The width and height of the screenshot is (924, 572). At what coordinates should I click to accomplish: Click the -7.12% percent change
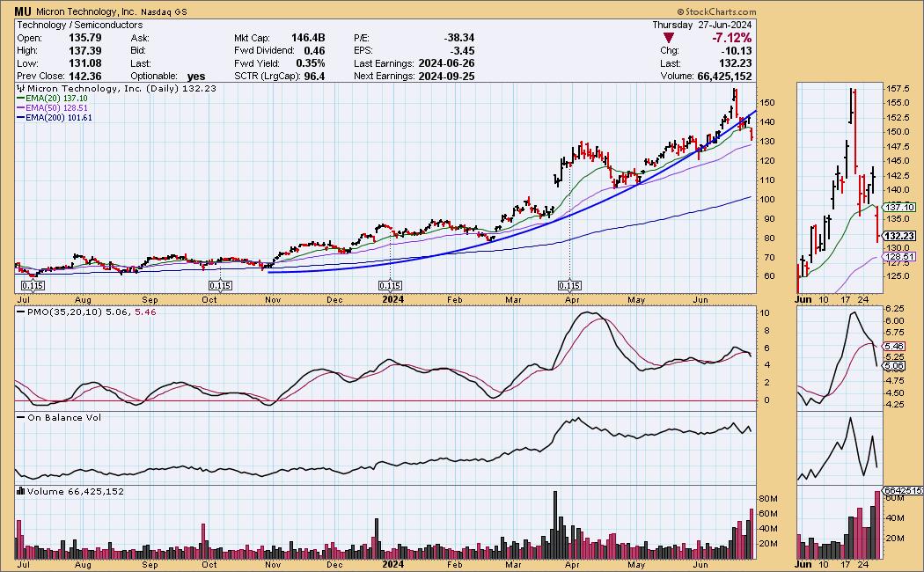pos(731,38)
